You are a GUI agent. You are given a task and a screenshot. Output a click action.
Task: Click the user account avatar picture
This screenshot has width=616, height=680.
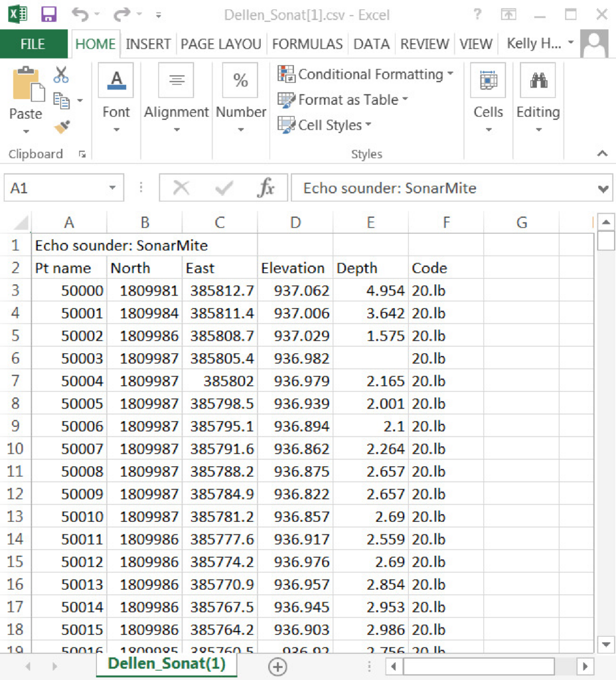point(594,43)
